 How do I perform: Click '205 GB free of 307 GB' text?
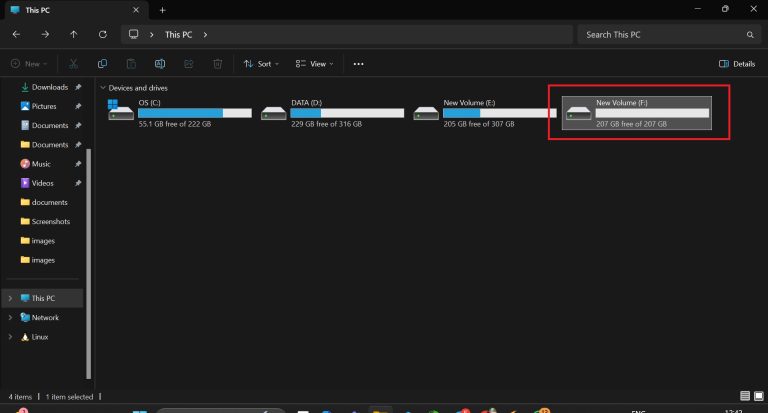(x=479, y=124)
